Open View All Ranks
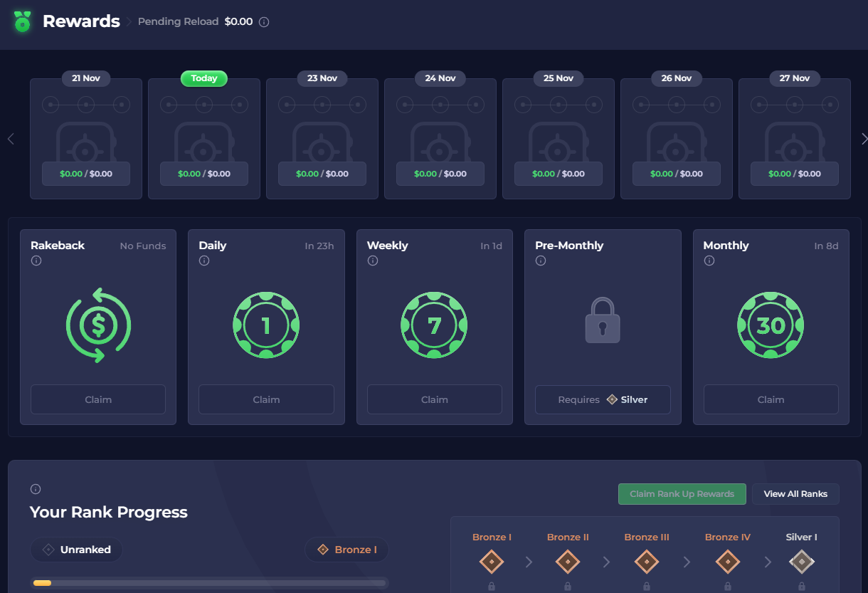 (795, 493)
